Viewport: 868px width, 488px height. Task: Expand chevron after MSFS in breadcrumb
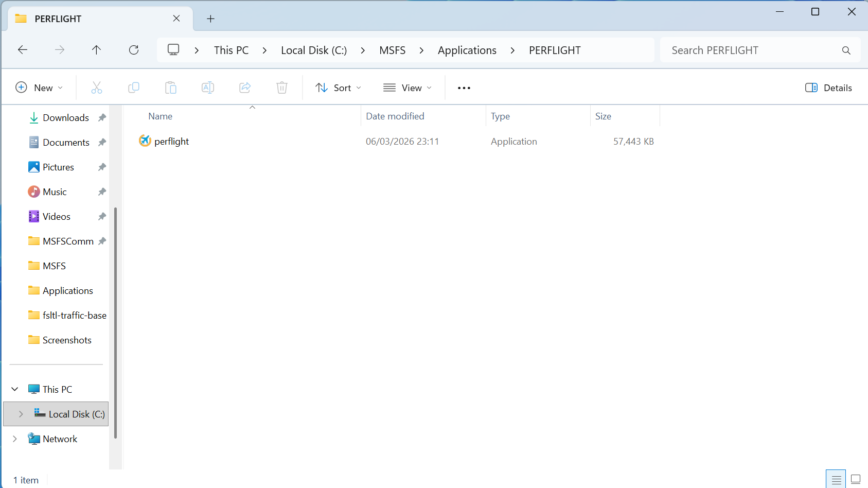point(421,50)
